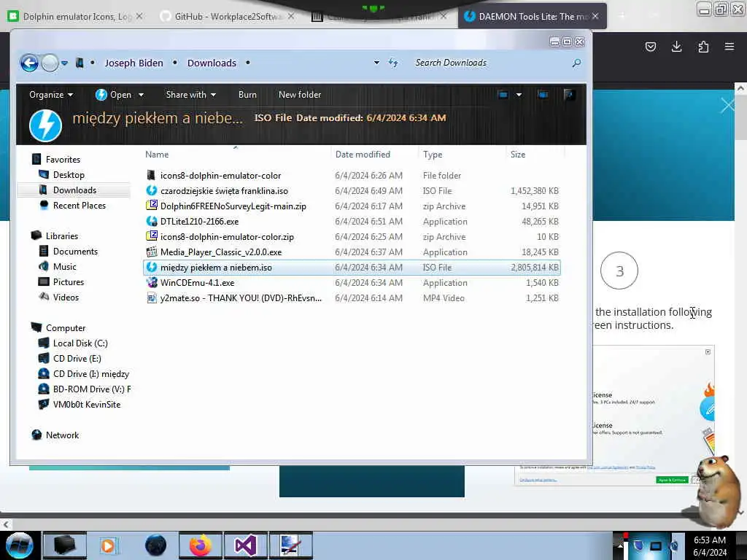Change the view using the view icon
This screenshot has width=747, height=560.
[x=503, y=95]
